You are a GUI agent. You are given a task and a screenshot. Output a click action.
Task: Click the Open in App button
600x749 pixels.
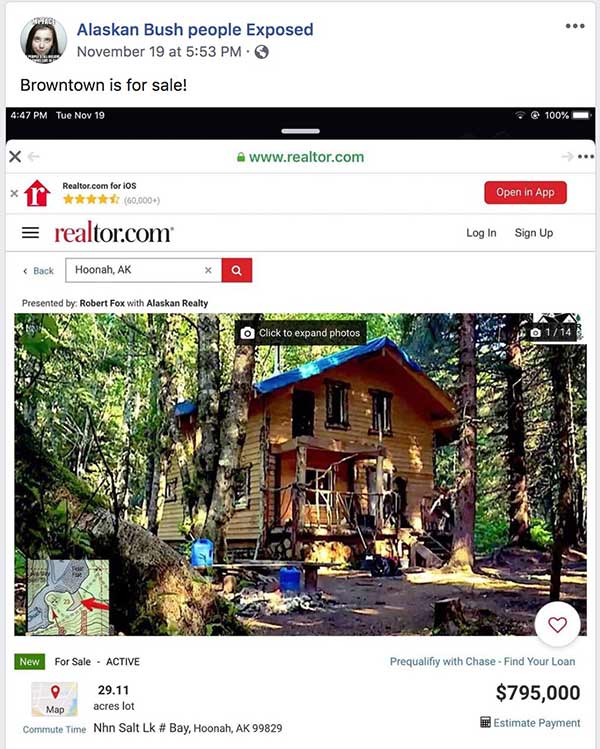pyautogui.click(x=525, y=193)
